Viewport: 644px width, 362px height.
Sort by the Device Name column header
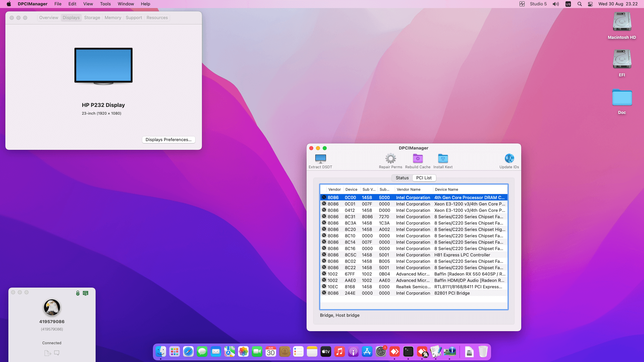(470, 190)
